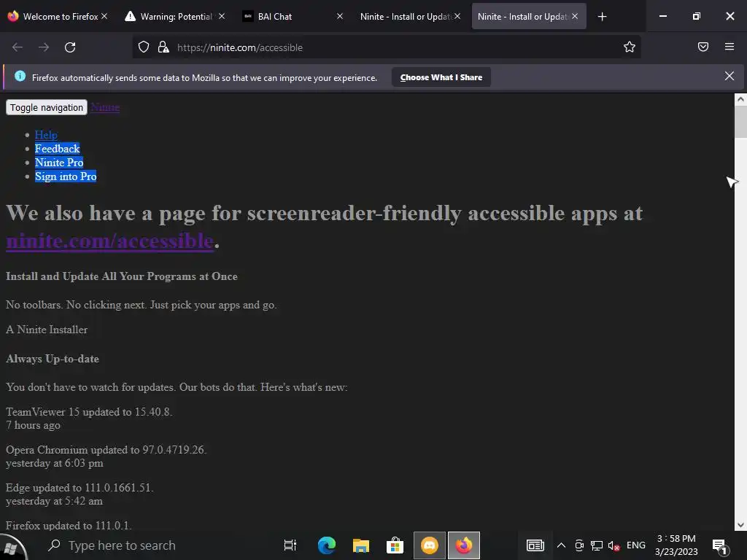Screen dimensions: 747x560
Task: Click 'Edge updated to 111.0.1661.51.' text
Action: [x=80, y=488]
